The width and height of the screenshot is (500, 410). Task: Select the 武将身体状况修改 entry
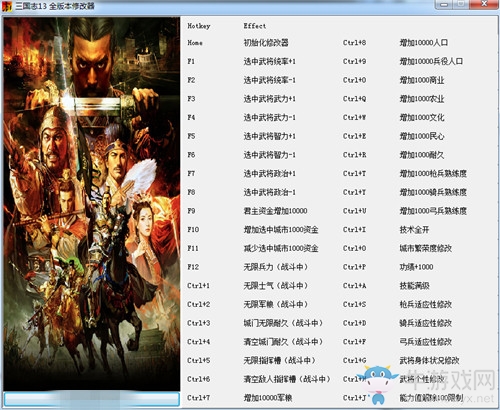429,360
